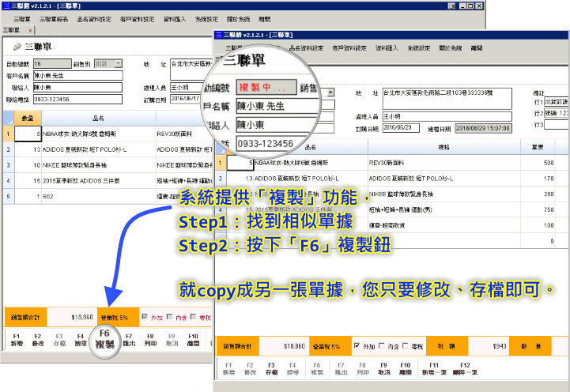Click F2 修改 button in back window

click(x=38, y=340)
